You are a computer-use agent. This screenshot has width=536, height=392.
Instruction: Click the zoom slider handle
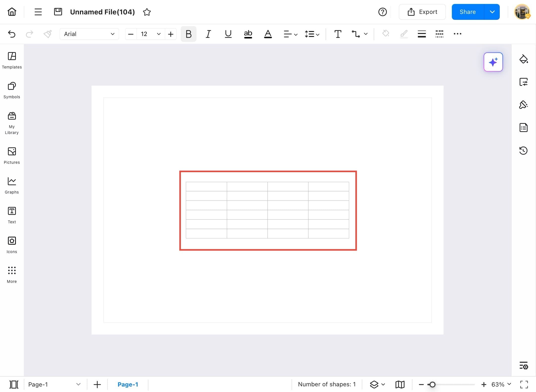(x=432, y=384)
